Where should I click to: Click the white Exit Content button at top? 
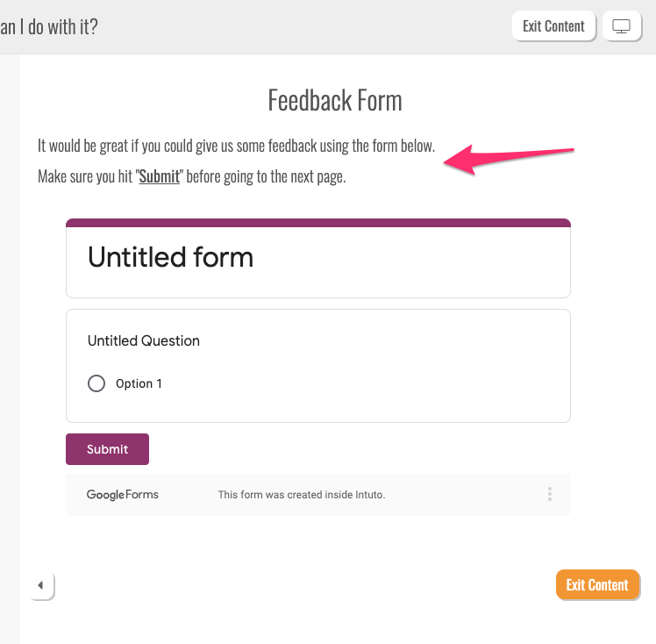(x=553, y=26)
